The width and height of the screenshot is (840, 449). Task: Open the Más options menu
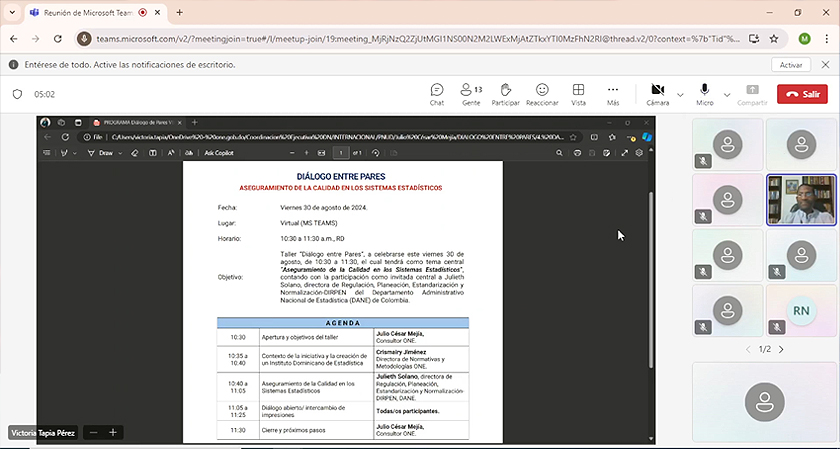613,94
